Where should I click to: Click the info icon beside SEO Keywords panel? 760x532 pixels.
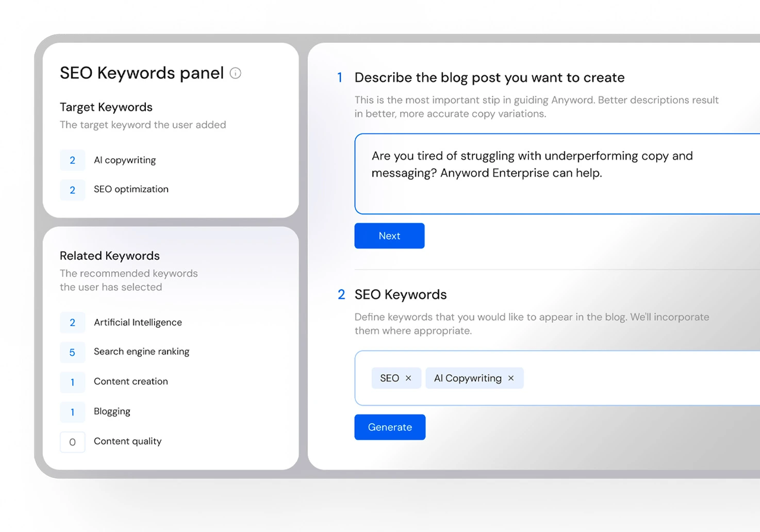(235, 73)
